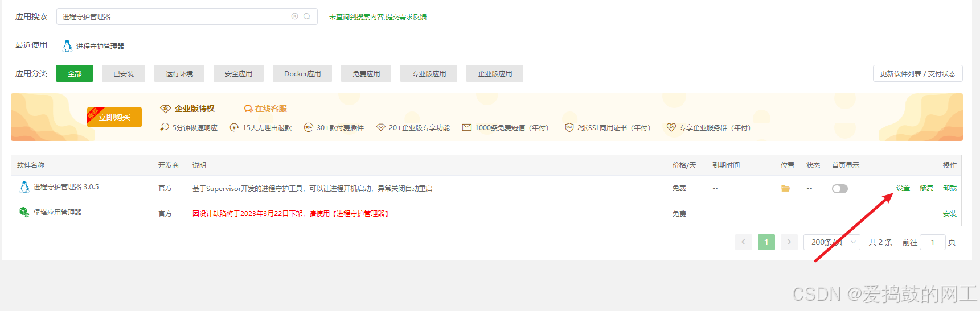Click the magnifier search icon
This screenshot has height=311, width=980.
point(307,16)
